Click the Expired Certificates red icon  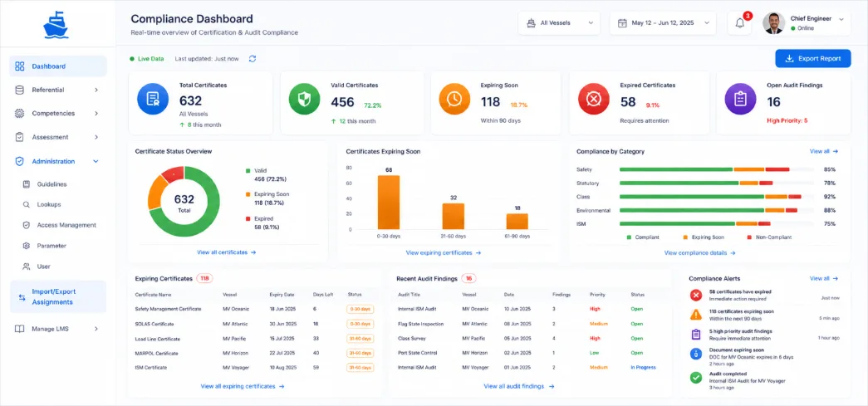[594, 99]
